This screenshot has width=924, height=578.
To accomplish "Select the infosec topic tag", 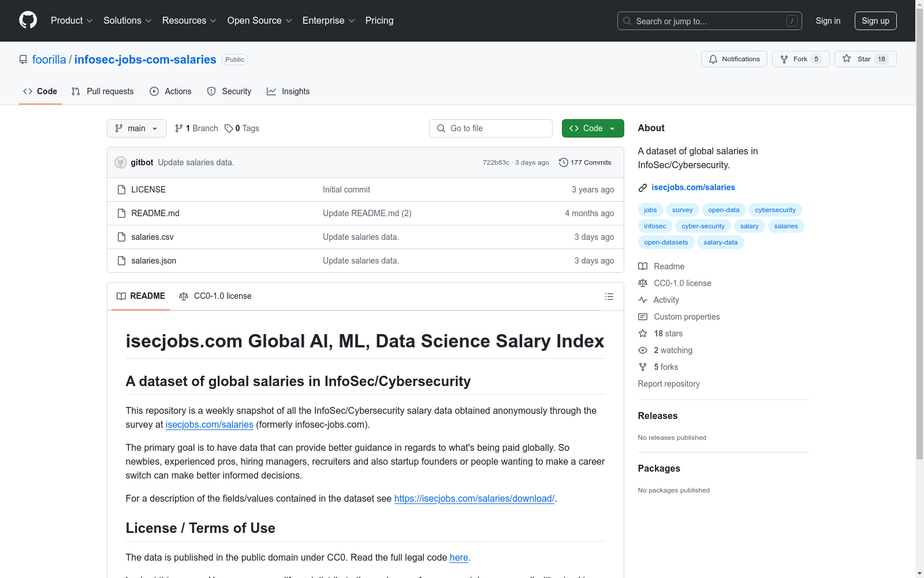I will pyautogui.click(x=655, y=226).
